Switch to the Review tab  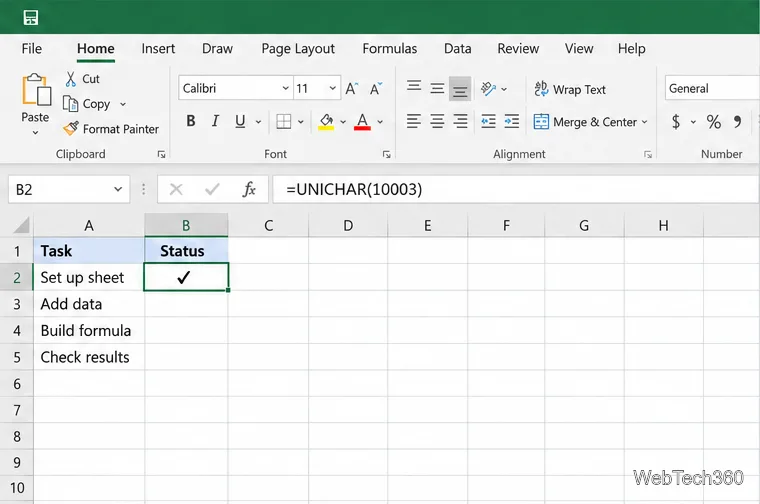click(x=518, y=48)
